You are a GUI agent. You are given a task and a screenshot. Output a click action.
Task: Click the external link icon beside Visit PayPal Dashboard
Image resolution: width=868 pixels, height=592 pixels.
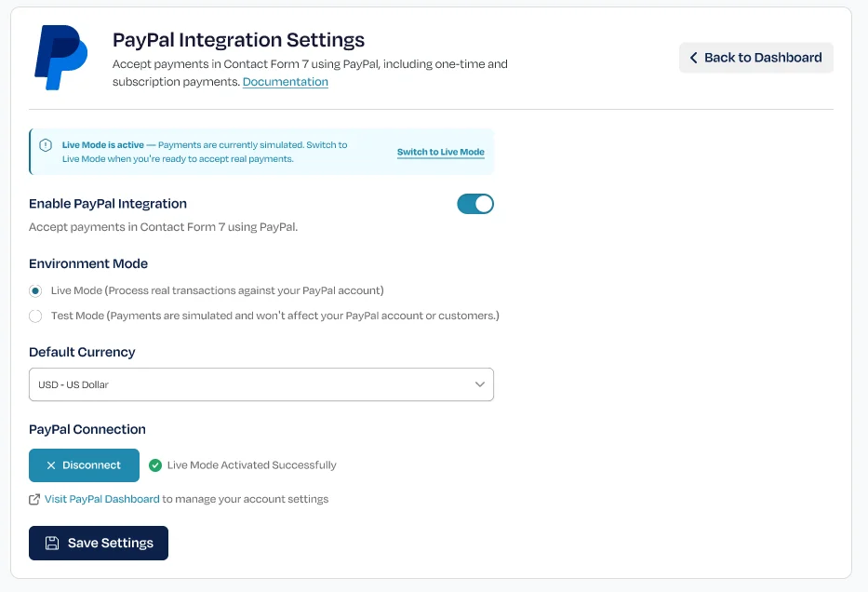click(34, 500)
